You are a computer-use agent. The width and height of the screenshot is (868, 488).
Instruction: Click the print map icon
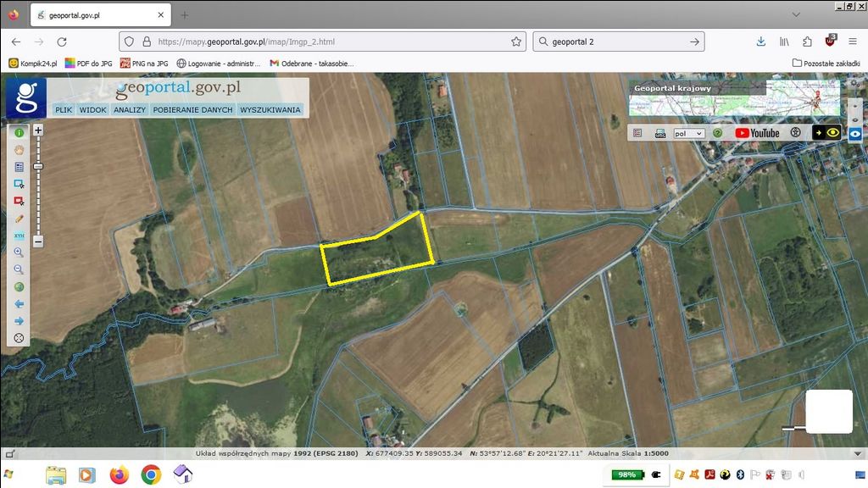pyautogui.click(x=659, y=133)
